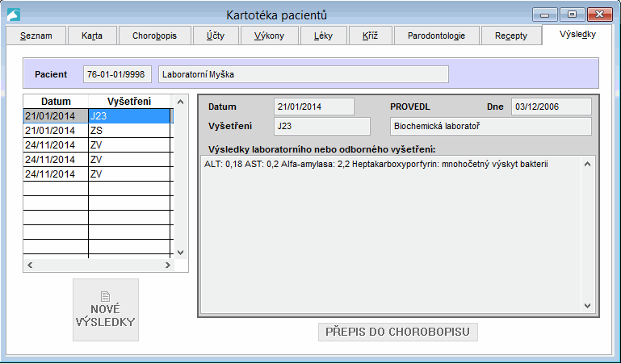This screenshot has width=621, height=364.
Task: Click the app icon in title bar
Action: [x=14, y=14]
